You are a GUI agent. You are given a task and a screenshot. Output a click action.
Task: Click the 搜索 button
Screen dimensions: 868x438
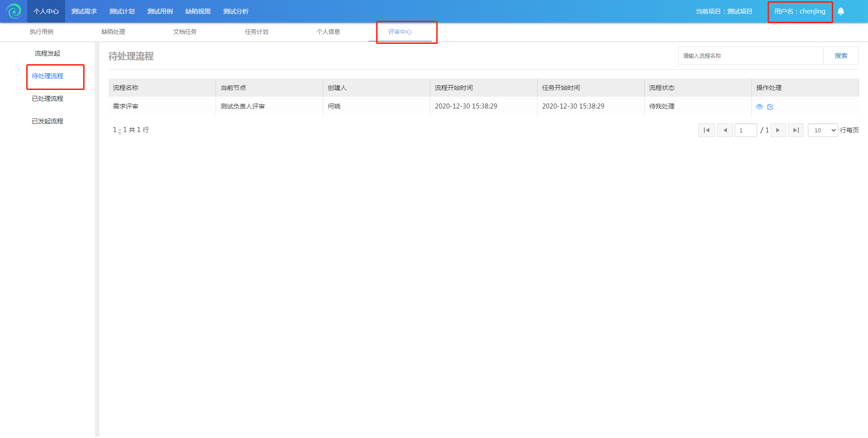[x=840, y=56]
